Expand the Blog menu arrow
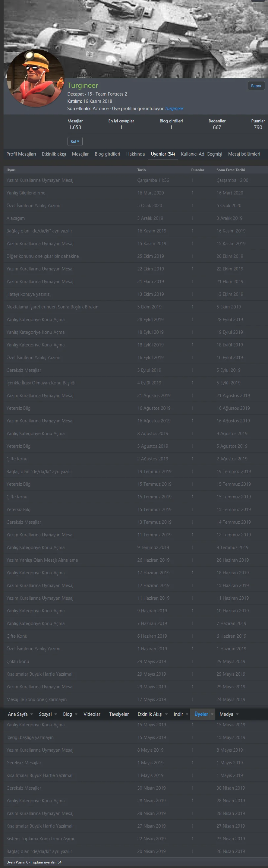 76,714
